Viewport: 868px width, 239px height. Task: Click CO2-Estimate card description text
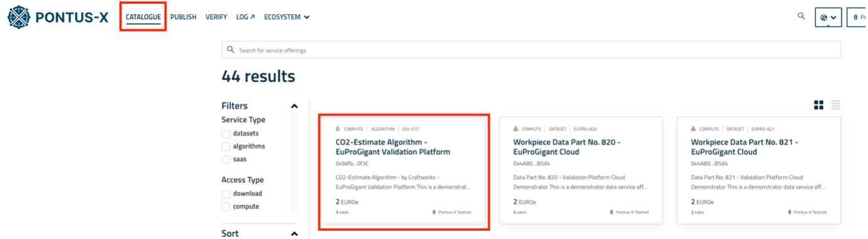(x=403, y=182)
